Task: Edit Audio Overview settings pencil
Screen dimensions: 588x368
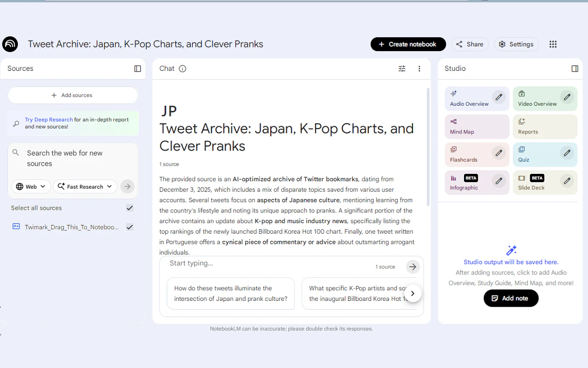Action: click(x=499, y=97)
